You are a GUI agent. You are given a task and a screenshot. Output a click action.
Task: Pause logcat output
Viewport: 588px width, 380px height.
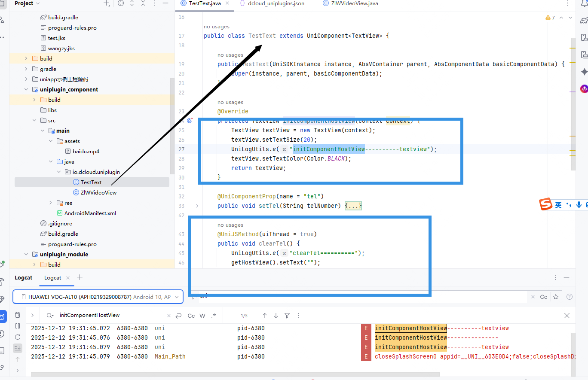click(x=18, y=326)
